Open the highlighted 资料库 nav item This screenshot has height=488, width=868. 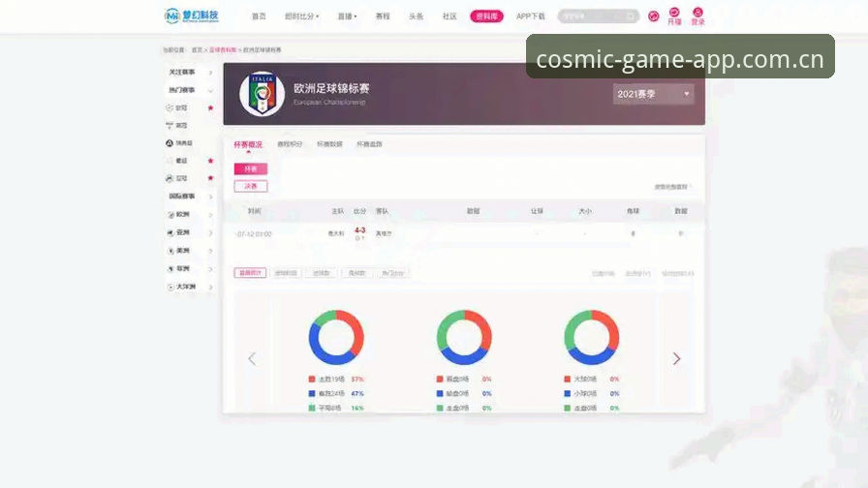486,16
